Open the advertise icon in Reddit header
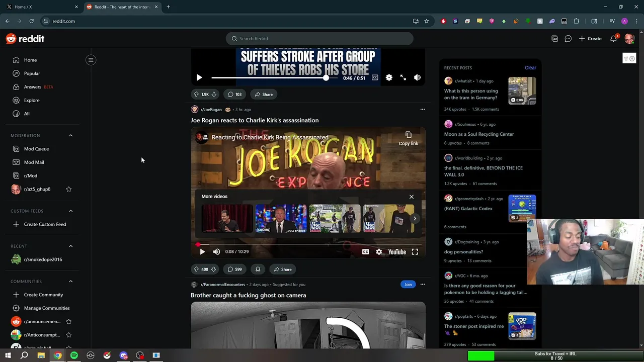Image resolution: width=644 pixels, height=362 pixels. pyautogui.click(x=555, y=39)
